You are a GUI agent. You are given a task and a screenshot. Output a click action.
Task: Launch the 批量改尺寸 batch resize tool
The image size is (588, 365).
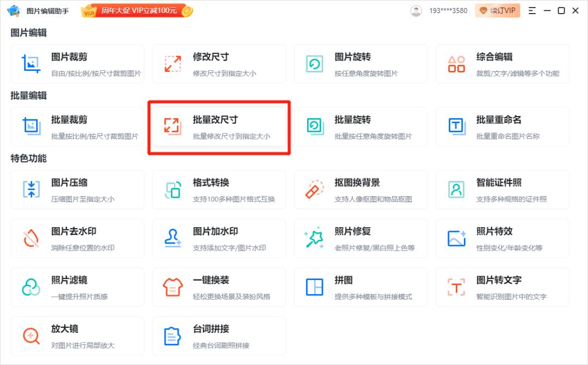[219, 126]
